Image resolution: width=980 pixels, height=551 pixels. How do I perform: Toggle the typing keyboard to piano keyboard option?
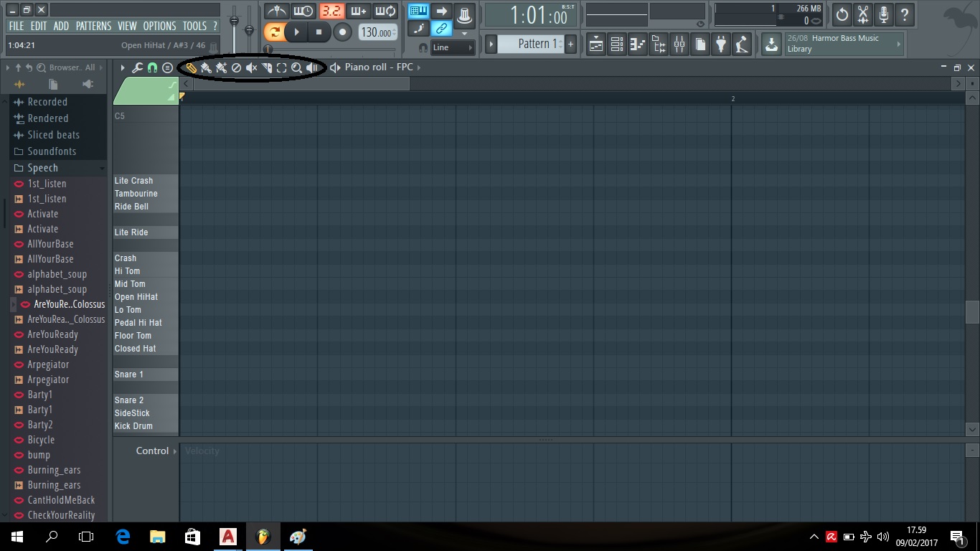[x=418, y=11]
